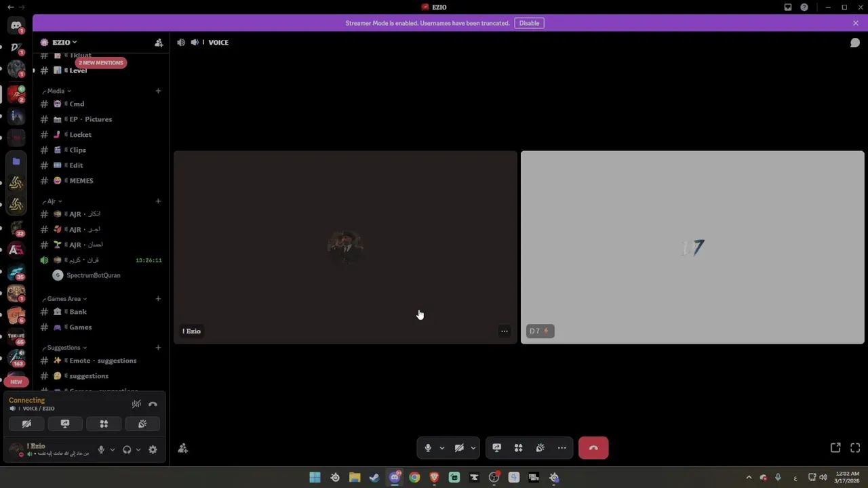
Task: Open activities from call control bar
Action: click(519, 448)
